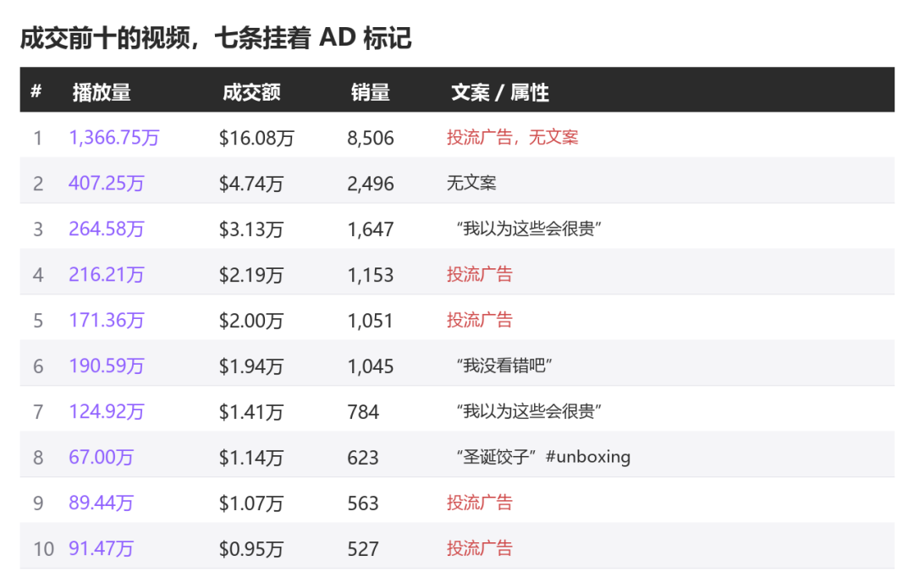914x588 pixels.
Task: Click sales figure 784
Action: [363, 413]
